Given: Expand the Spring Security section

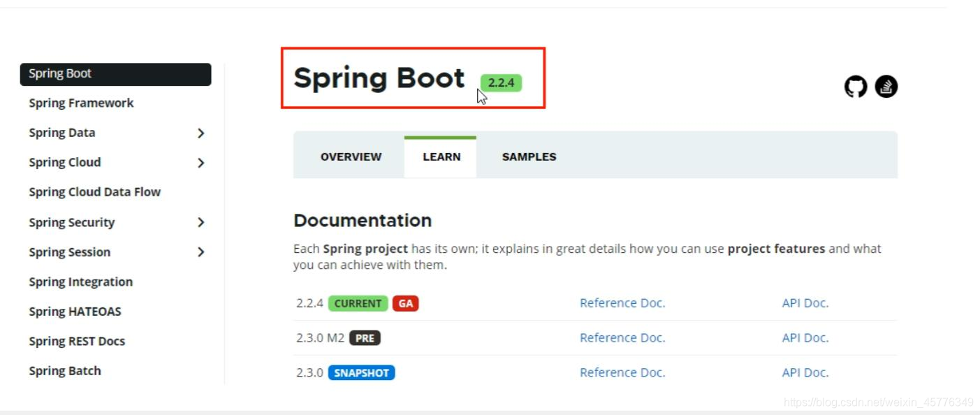Looking at the screenshot, I should [201, 222].
